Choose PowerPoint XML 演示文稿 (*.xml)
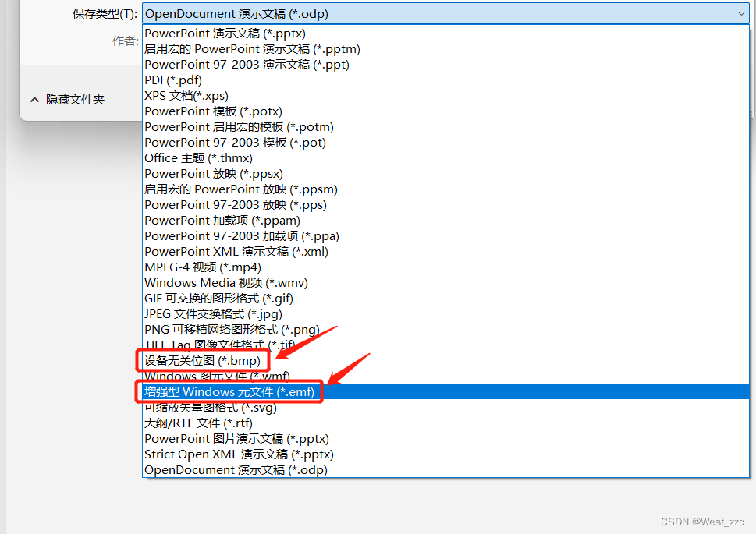This screenshot has width=756, height=534. pyautogui.click(x=445, y=252)
